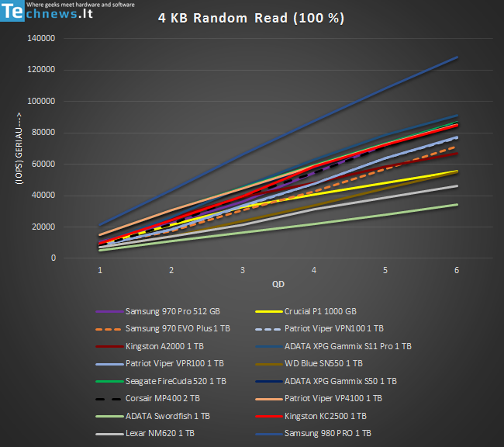Select legend entry 'ADATA XPG Gammix S11 Pro 1 TB'

333,346
